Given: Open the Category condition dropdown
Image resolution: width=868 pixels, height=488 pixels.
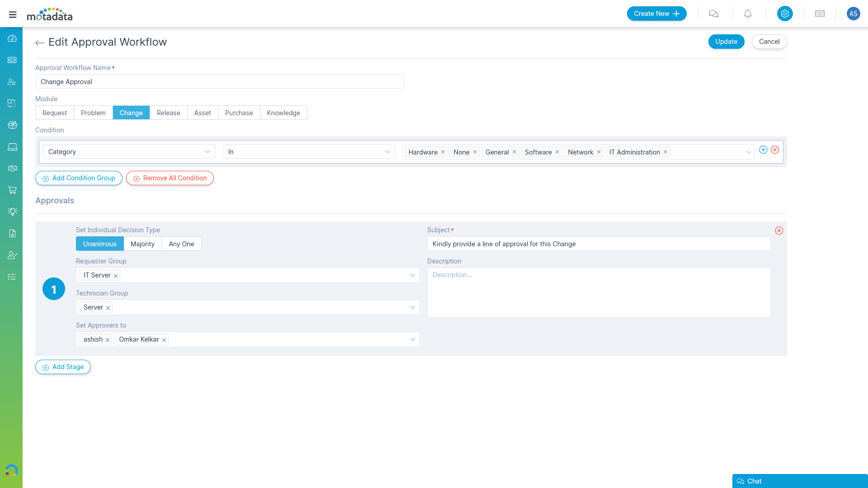Looking at the screenshot, I should click(x=129, y=151).
